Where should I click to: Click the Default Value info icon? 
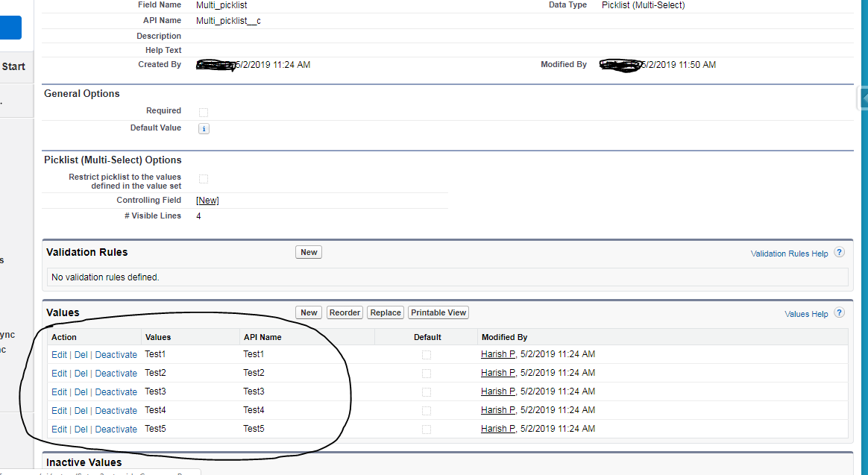(x=204, y=128)
